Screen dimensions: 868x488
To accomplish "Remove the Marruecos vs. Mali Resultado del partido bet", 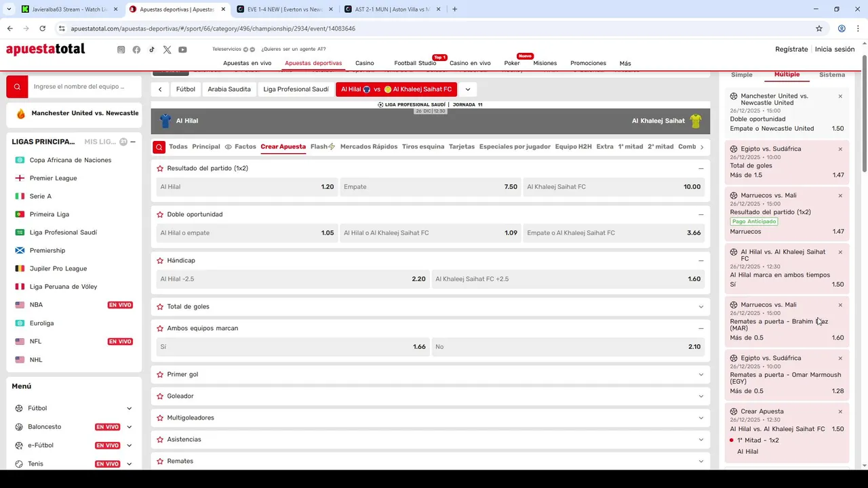I will tap(840, 196).
